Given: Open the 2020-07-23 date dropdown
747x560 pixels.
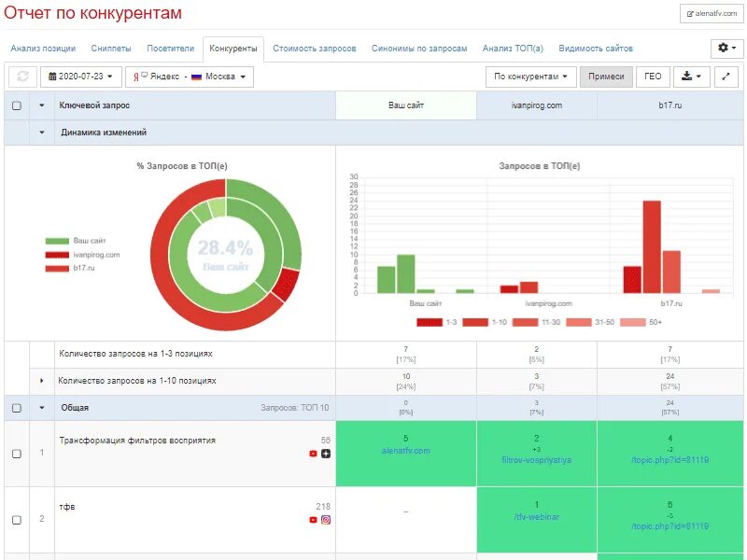Looking at the screenshot, I should coord(81,77).
